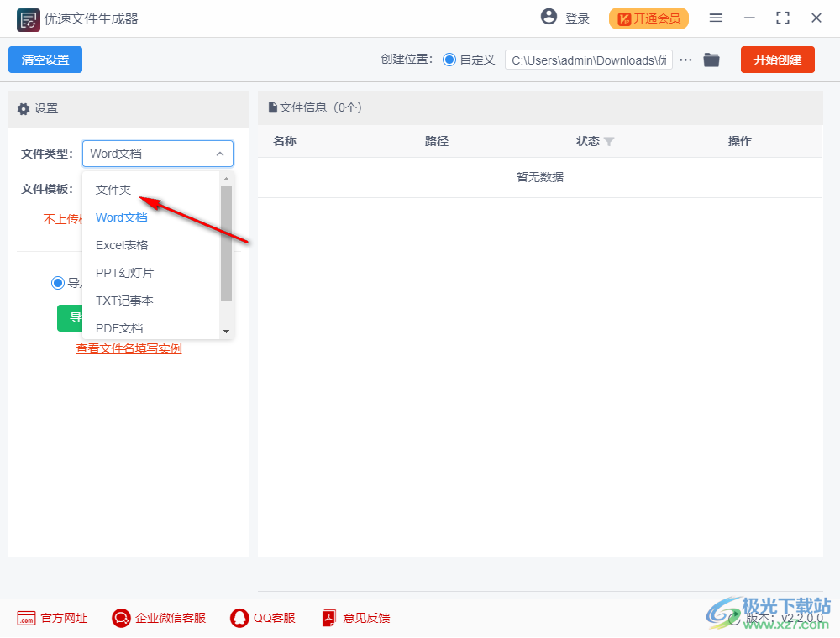Select 文件夹 from the file type dropdown
This screenshot has height=638, width=840.
[x=113, y=190]
